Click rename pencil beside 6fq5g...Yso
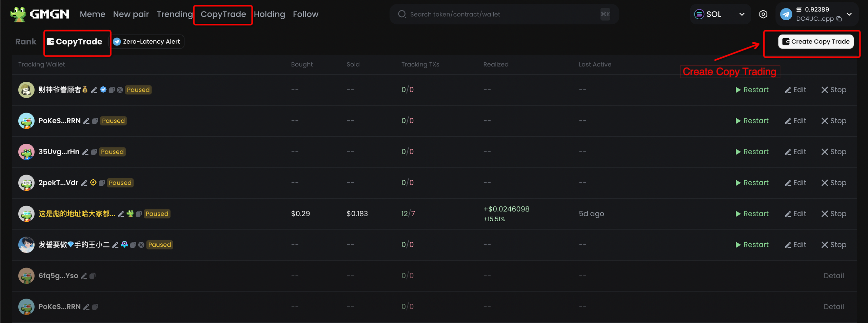Viewport: 868px width, 323px height. 84,276
